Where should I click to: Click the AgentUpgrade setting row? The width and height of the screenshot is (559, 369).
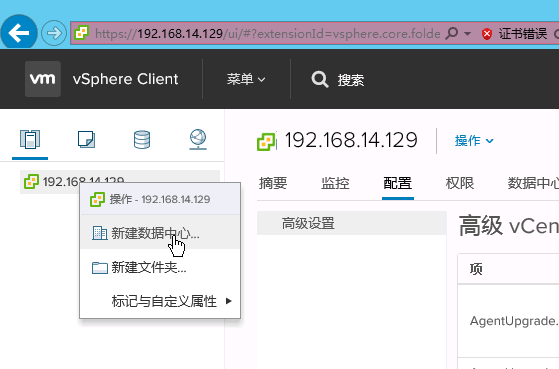(x=508, y=321)
